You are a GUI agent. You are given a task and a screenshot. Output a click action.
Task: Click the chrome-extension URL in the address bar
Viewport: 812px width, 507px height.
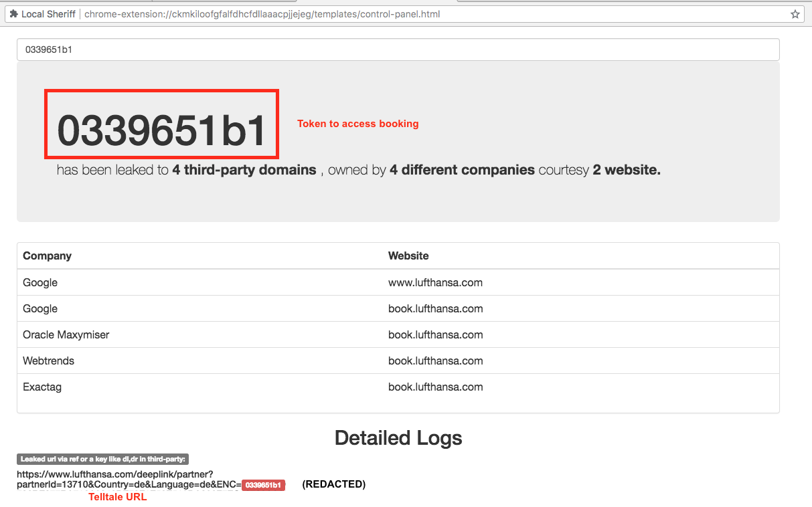click(262, 14)
